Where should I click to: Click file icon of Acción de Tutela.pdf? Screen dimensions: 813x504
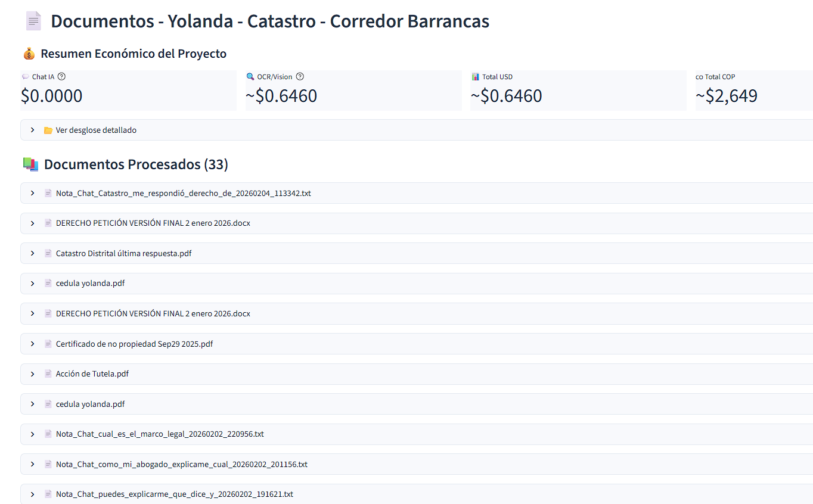coord(48,374)
